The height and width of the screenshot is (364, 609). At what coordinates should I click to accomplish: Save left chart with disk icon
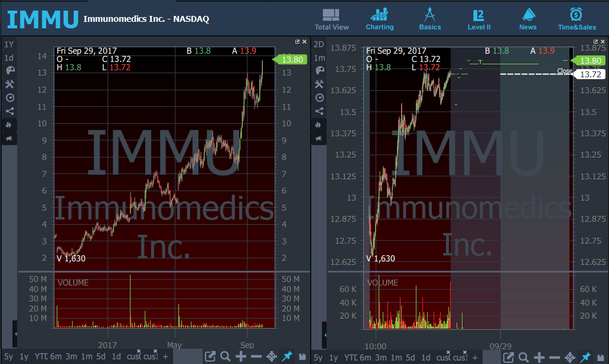302,357
